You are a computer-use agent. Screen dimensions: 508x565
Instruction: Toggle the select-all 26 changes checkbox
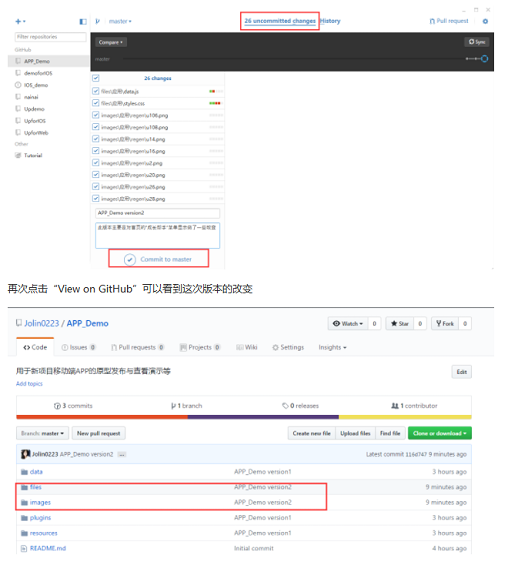tap(95, 78)
